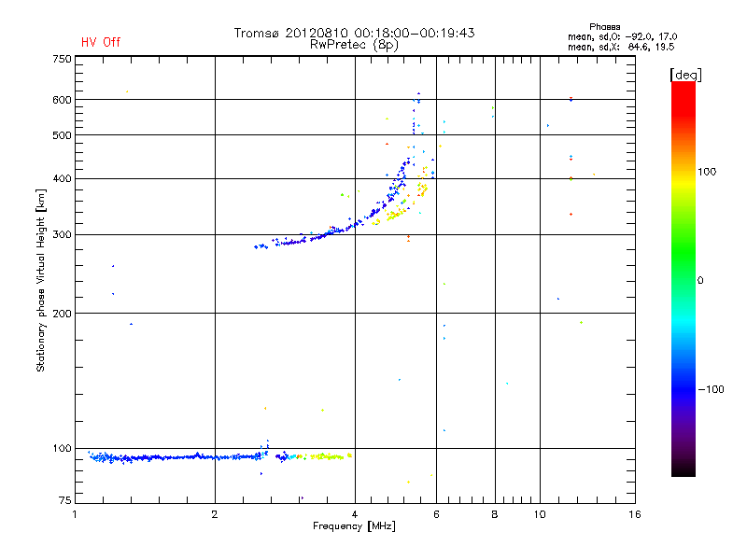
Task: Click the x-axis tick label '8'
Action: (495, 514)
